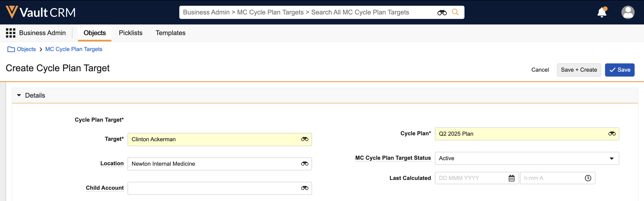
Task: Click the binoculars icon in search bar
Action: pos(442,13)
